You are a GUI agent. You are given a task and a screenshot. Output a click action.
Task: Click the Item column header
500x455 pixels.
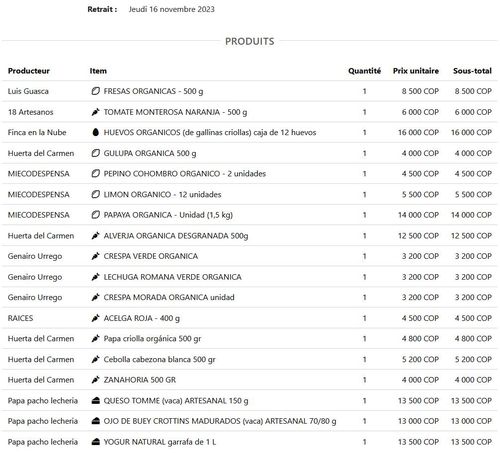(98, 71)
